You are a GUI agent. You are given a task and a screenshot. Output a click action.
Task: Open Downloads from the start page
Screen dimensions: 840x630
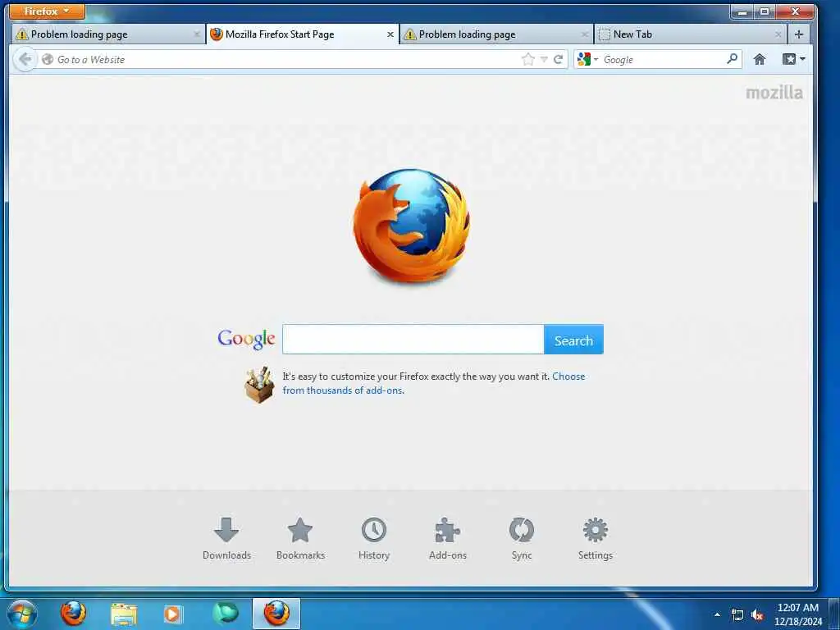pyautogui.click(x=226, y=538)
